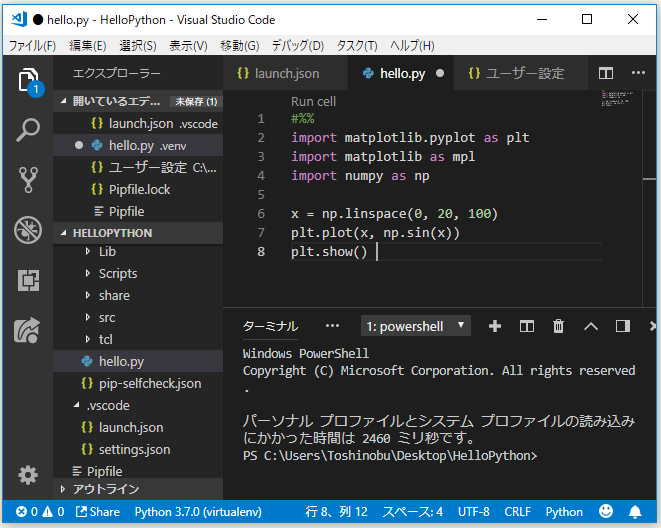Split the editor with the split icon
The height and width of the screenshot is (528, 661).
(x=606, y=73)
